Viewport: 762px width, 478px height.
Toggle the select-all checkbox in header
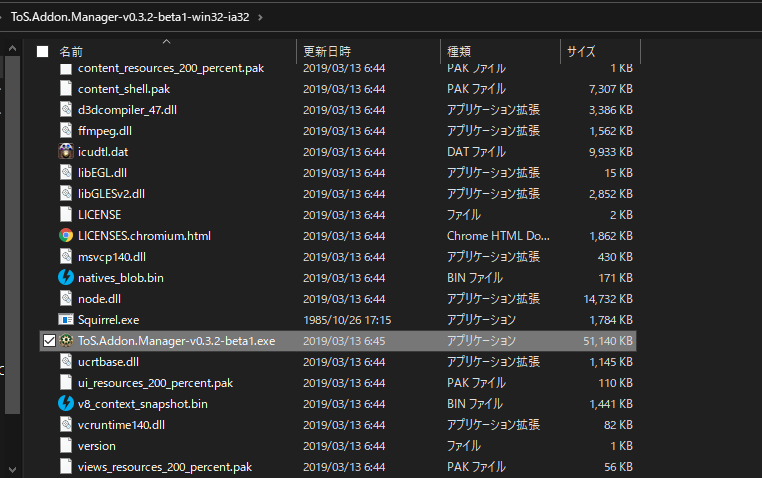click(x=43, y=51)
